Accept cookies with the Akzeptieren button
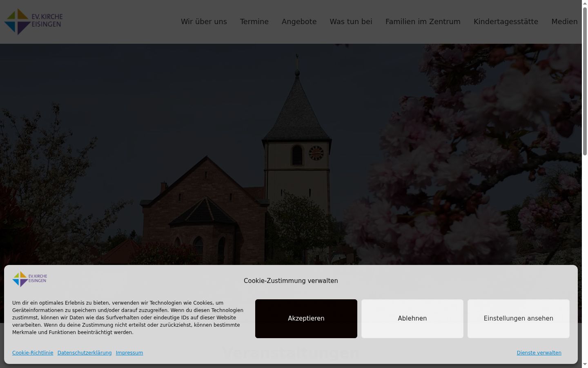 pos(306,319)
